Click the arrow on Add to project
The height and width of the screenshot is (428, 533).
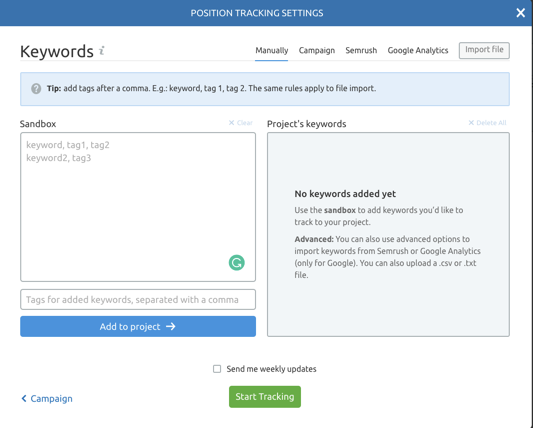tap(171, 326)
